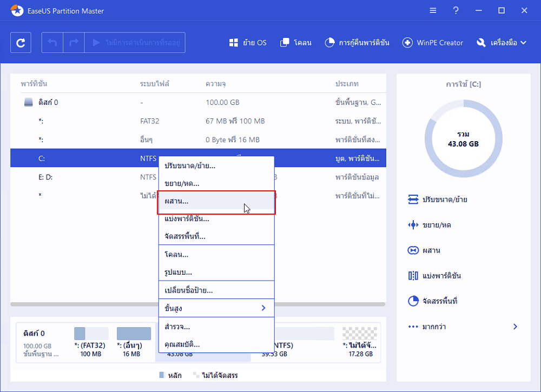This screenshot has height=392, width=541.
Task: Open การกู้คืนพาร์ติชัน partition recovery
Action: tap(357, 43)
